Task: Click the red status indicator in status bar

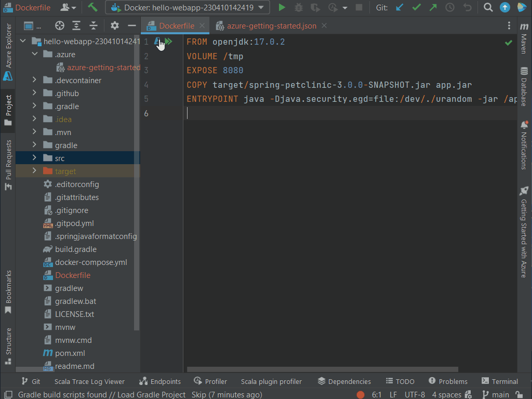Action: click(x=361, y=395)
